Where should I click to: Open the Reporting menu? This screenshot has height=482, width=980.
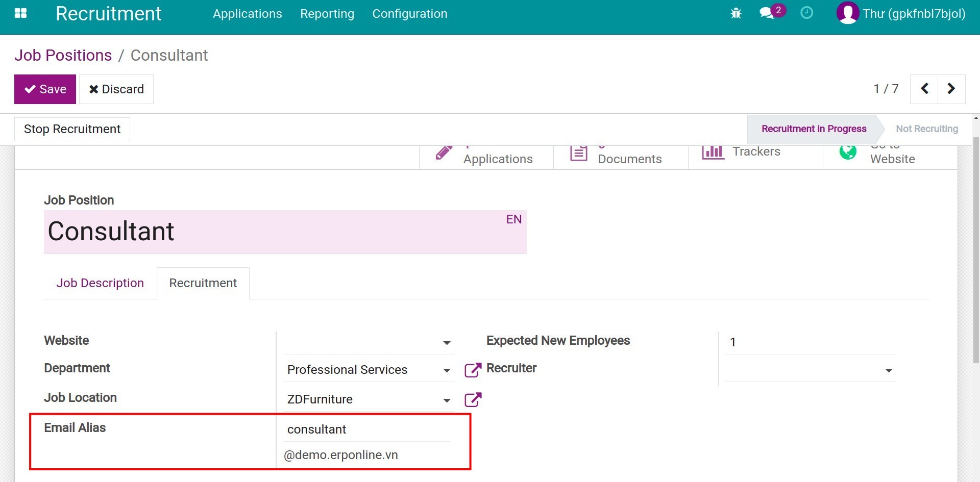327,14
